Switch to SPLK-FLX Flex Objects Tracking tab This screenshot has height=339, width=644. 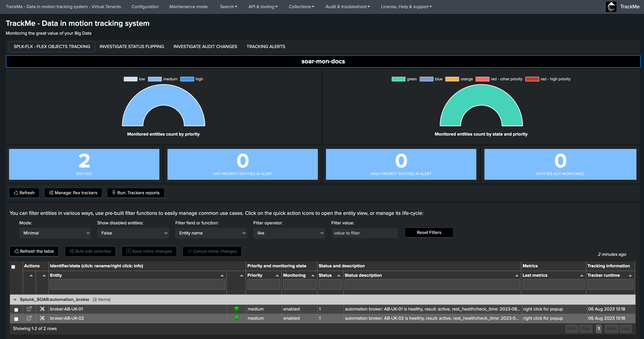(x=52, y=47)
